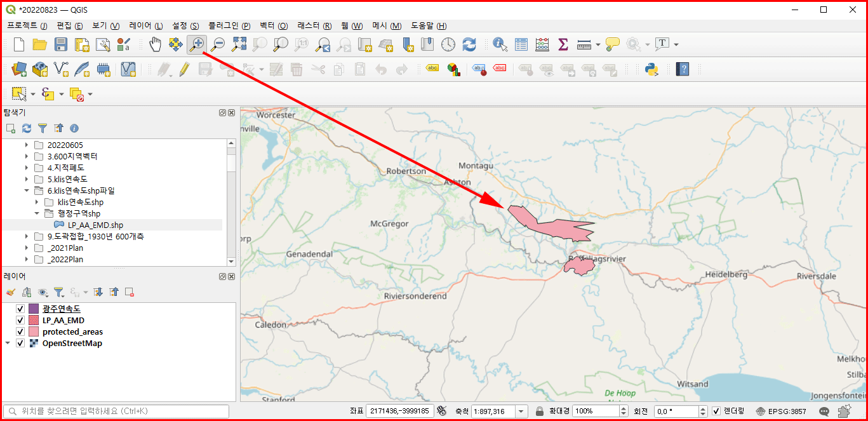Viewport: 868px width, 421px height.
Task: Open the Style Manager icon
Action: pyautogui.click(x=123, y=44)
